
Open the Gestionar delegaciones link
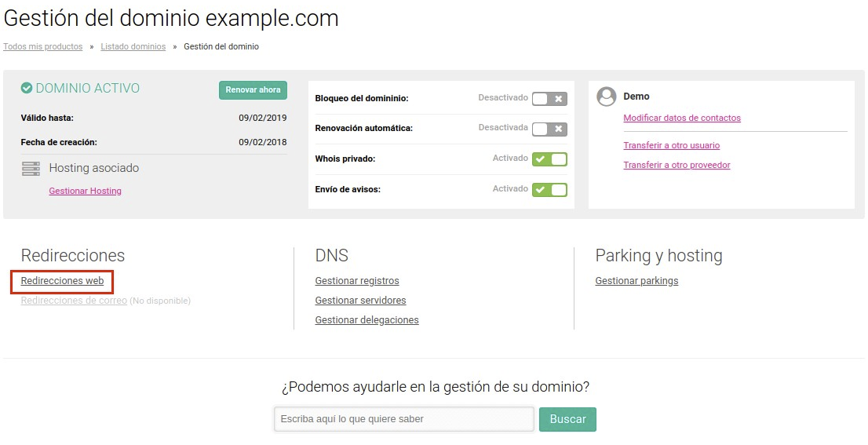pos(367,320)
